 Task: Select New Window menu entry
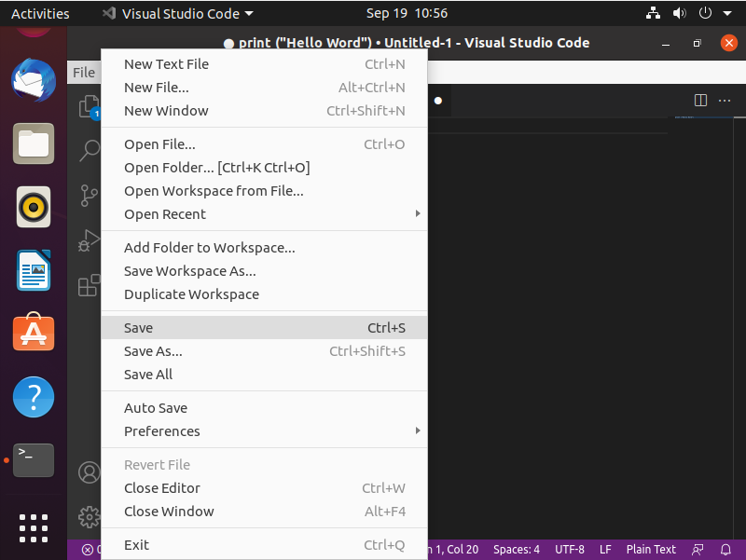tap(264, 111)
